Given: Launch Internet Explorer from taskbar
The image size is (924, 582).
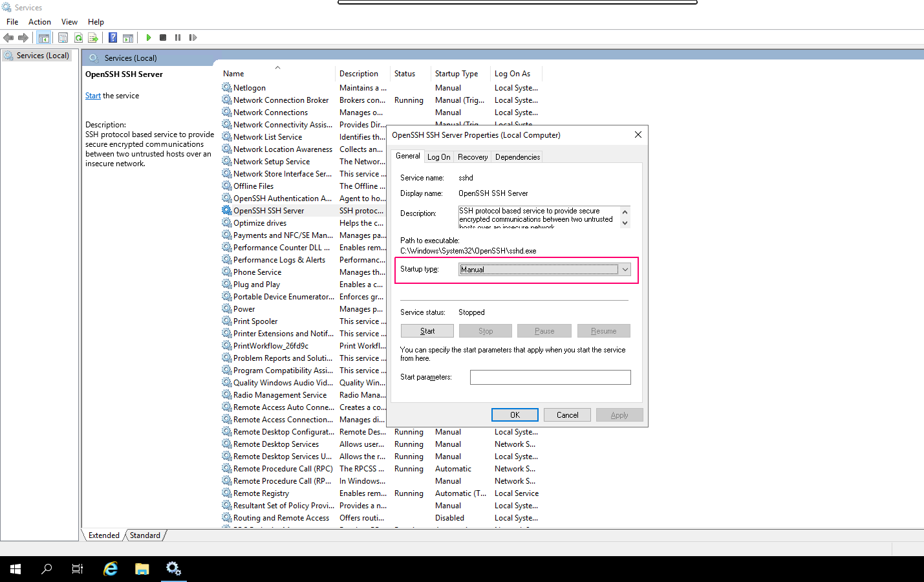Looking at the screenshot, I should point(111,569).
